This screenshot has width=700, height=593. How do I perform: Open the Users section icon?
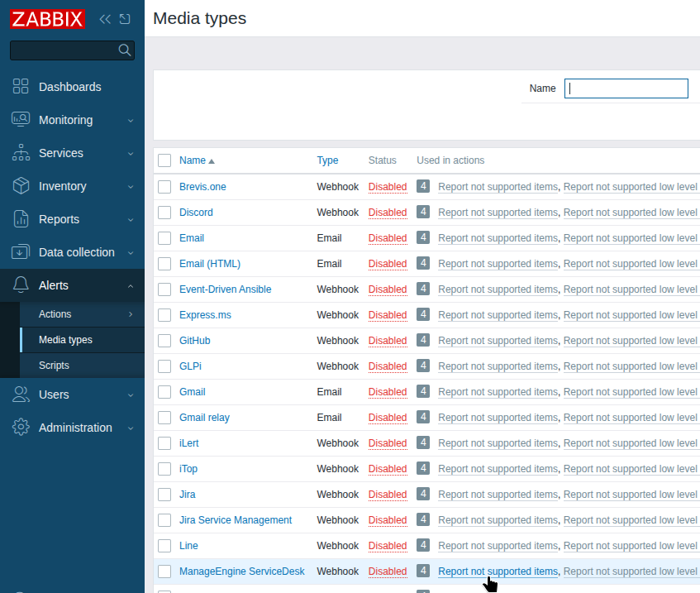click(21, 394)
